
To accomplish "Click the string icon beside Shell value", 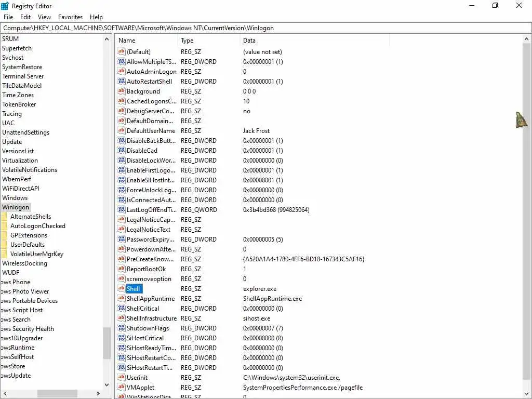I will pos(121,288).
